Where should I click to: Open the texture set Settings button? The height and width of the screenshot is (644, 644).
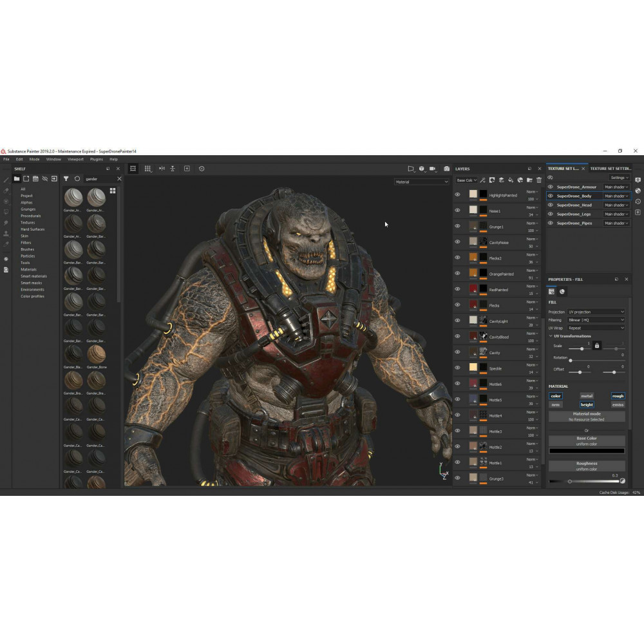pyautogui.click(x=619, y=178)
